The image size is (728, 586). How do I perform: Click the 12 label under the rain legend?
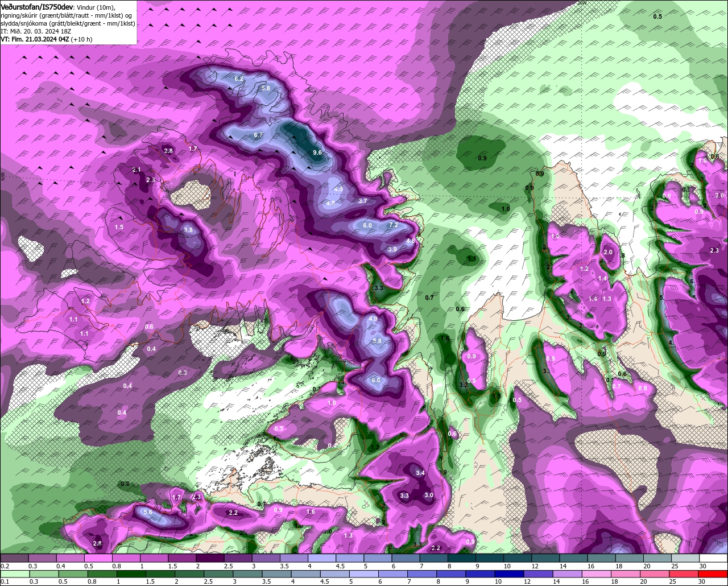point(527,581)
